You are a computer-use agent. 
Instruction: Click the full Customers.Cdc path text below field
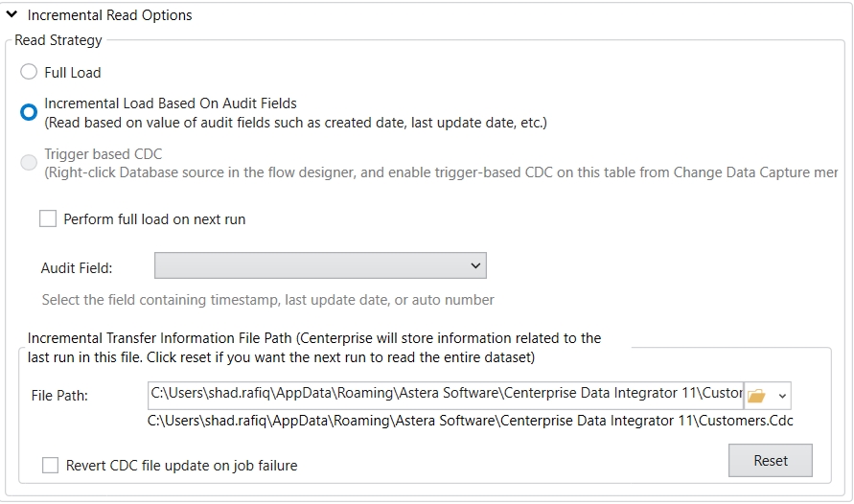pyautogui.click(x=470, y=421)
